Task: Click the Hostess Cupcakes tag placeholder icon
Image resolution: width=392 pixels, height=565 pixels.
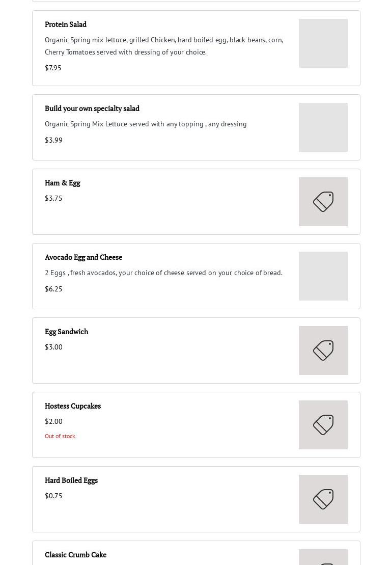Action: pos(323,425)
